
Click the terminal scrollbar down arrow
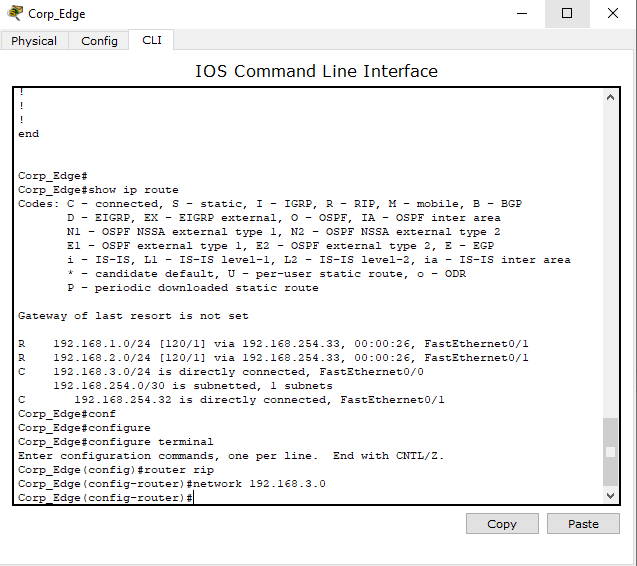tap(611, 494)
